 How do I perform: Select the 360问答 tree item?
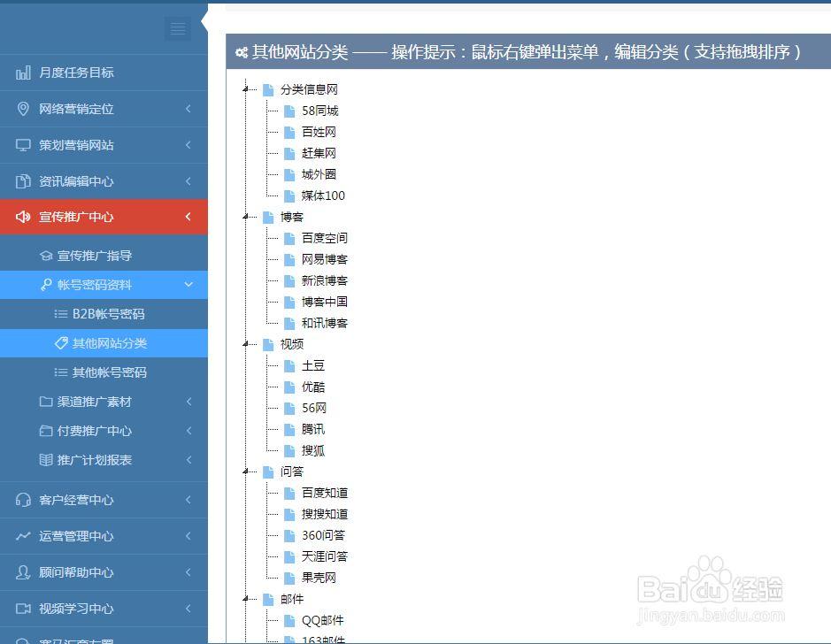point(323,535)
